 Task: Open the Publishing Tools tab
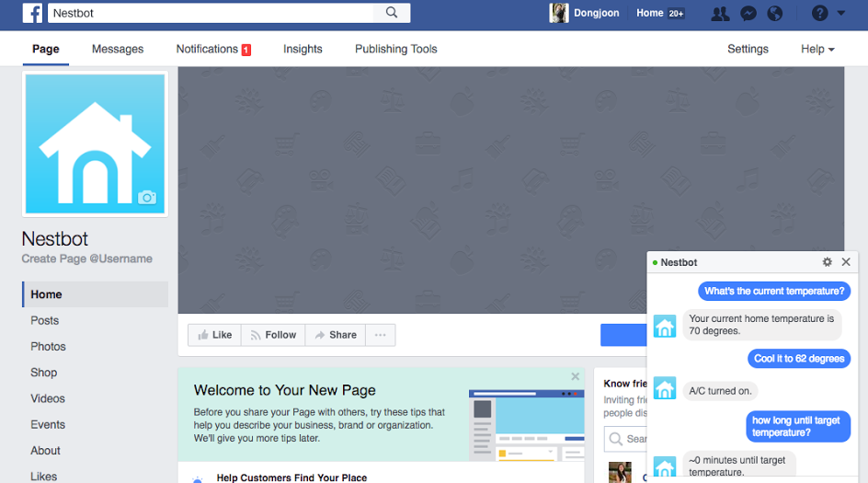tap(395, 49)
